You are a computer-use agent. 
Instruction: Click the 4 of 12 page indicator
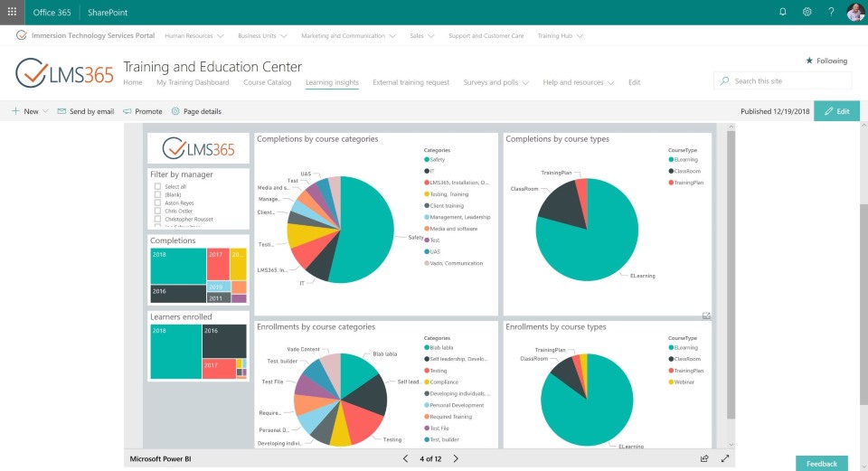pyautogui.click(x=430, y=459)
